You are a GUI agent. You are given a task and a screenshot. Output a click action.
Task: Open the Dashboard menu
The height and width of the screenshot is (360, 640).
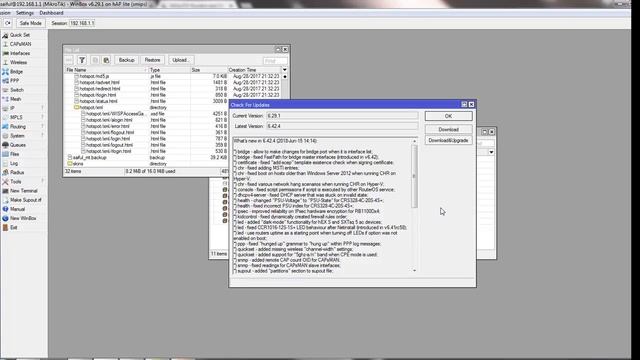[x=51, y=13]
